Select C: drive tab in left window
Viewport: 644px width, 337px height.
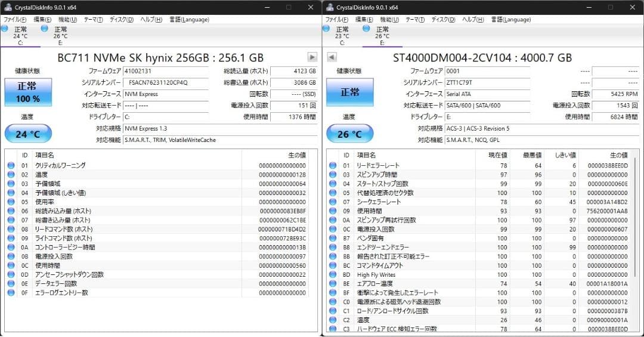pos(20,36)
